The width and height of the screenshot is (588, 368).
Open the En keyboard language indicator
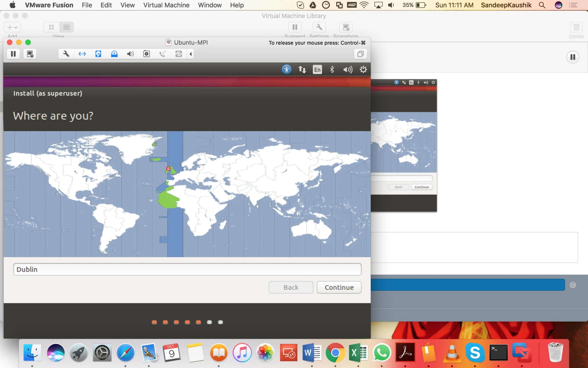coord(317,70)
